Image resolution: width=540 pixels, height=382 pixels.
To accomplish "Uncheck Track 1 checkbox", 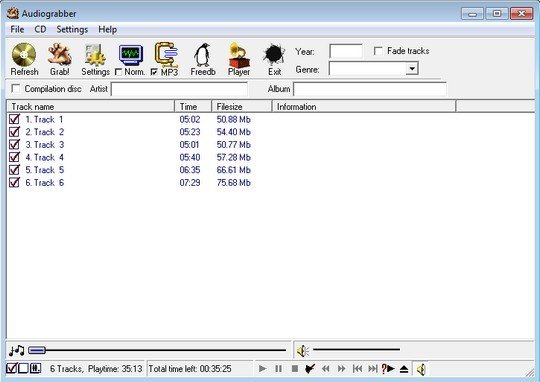I will (14, 119).
